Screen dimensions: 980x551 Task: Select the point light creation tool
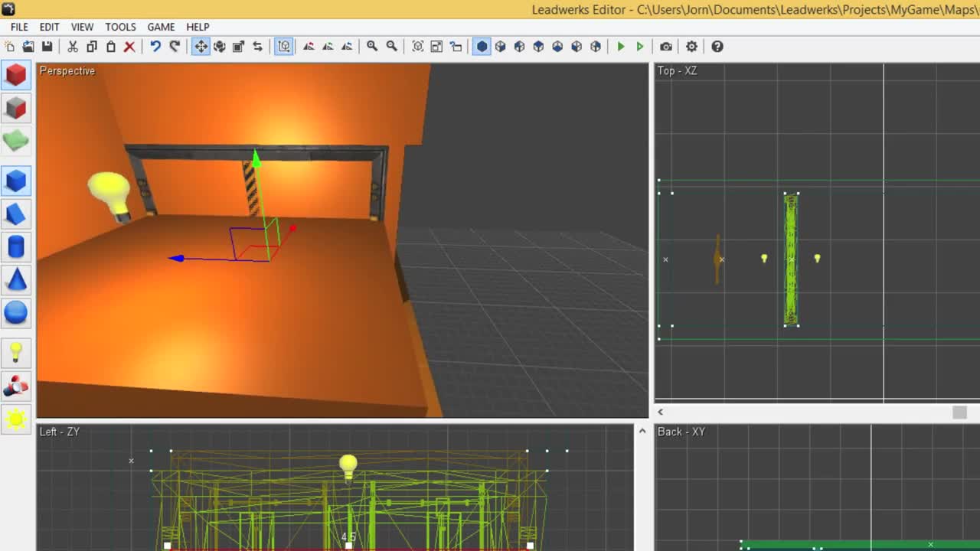[x=16, y=352]
